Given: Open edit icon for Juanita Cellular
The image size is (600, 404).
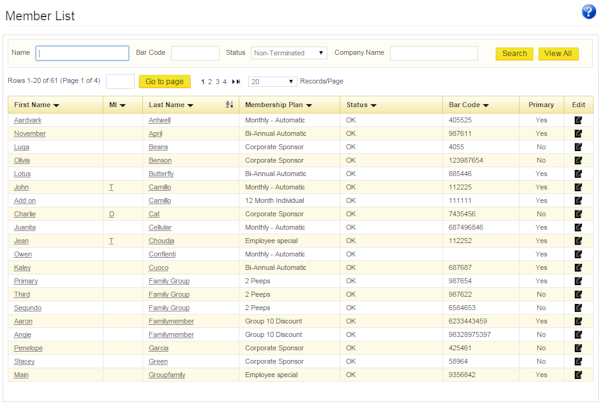Looking at the screenshot, I should [x=578, y=227].
